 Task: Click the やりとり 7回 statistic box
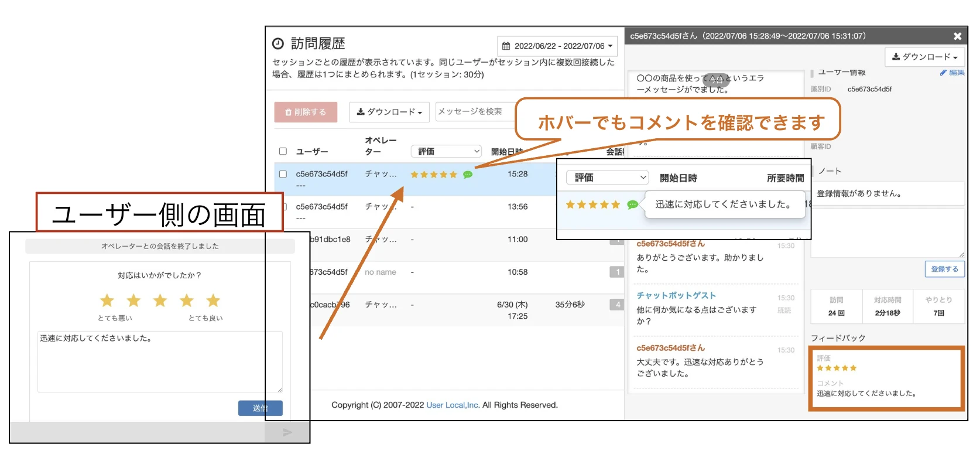pyautogui.click(x=939, y=306)
